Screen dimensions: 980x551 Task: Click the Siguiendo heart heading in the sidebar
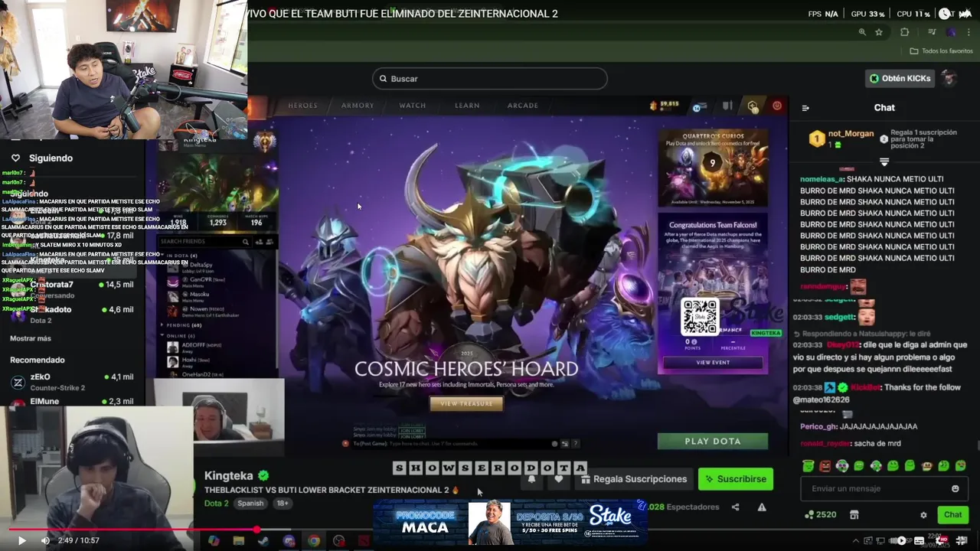[43, 158]
